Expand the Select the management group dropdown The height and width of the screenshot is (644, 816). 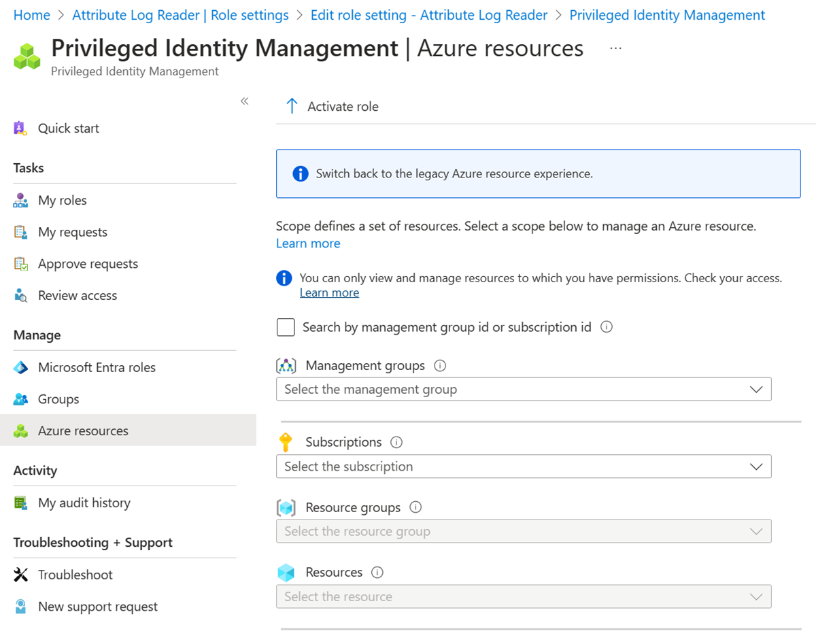coord(524,390)
